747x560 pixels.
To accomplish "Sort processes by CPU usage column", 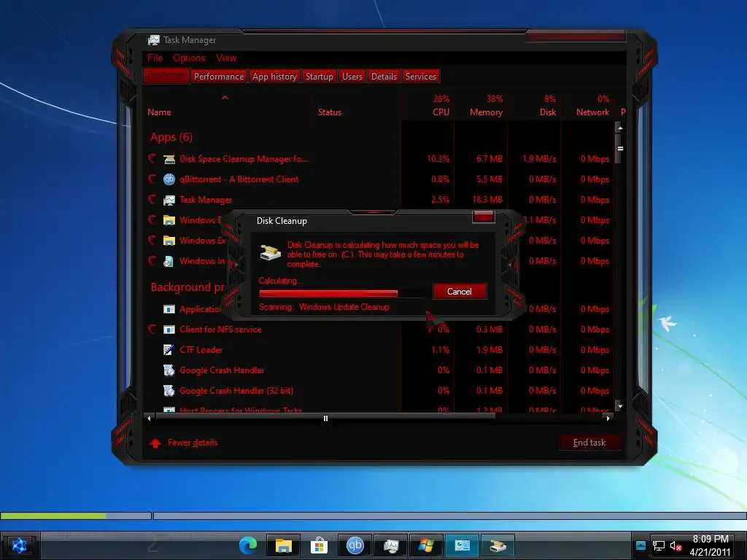I will coord(441,112).
